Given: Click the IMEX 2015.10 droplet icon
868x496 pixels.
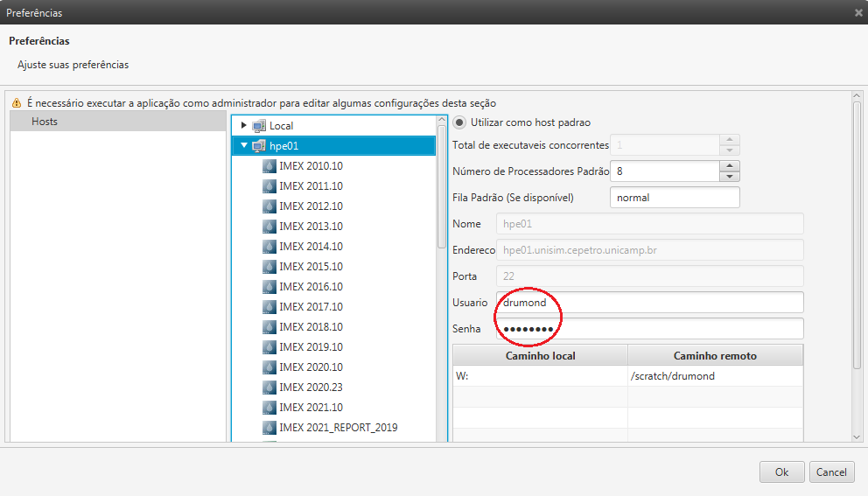Looking at the screenshot, I should pyautogui.click(x=269, y=267).
